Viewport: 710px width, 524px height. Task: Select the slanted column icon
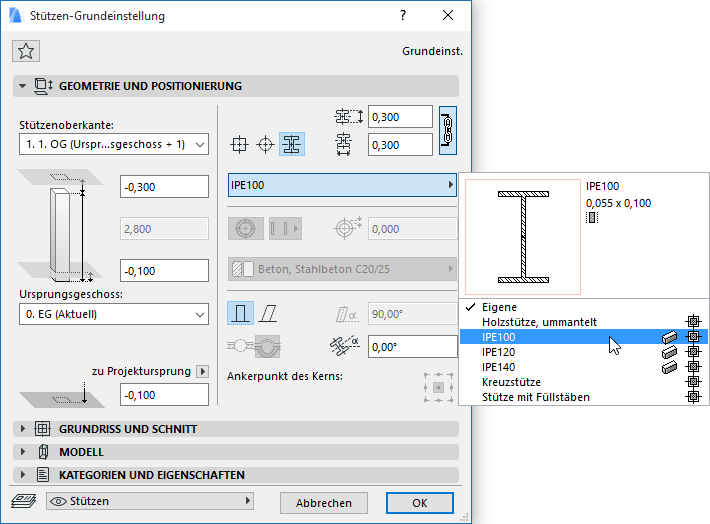(x=268, y=313)
